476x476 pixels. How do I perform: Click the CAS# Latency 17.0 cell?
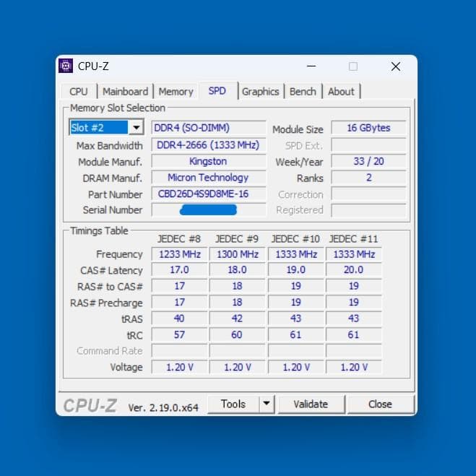click(179, 270)
